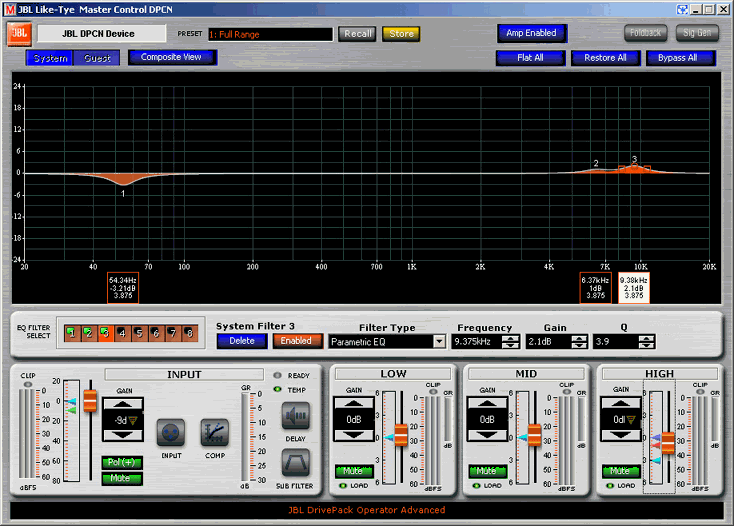The width and height of the screenshot is (734, 526).
Task: Toggle the Sig Gen button
Action: pyautogui.click(x=697, y=33)
